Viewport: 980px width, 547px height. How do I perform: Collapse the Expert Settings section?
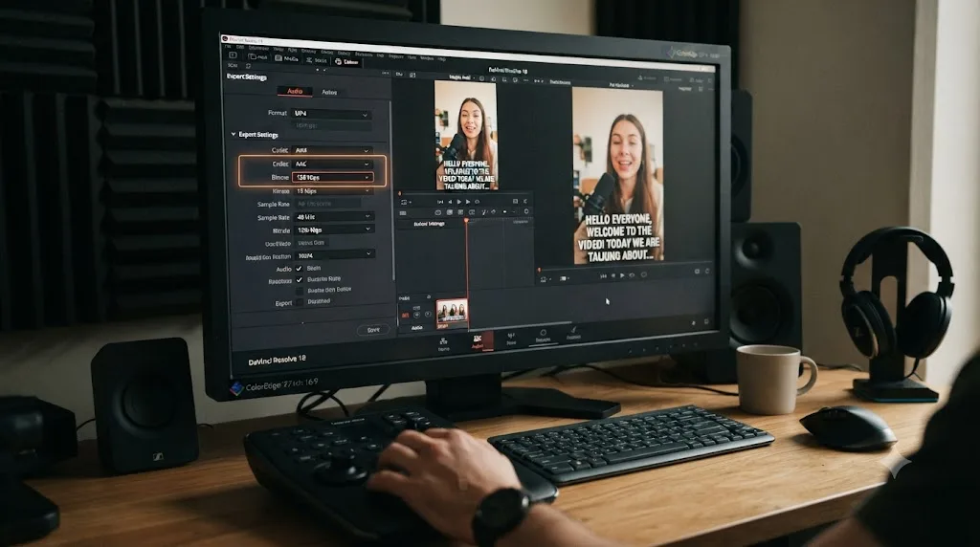pyautogui.click(x=234, y=134)
